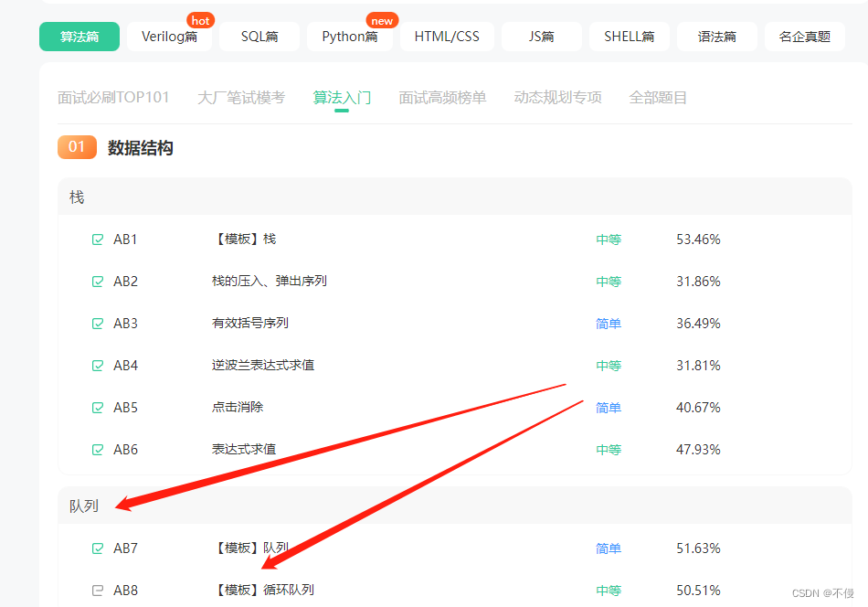Screen dimensions: 868x607
Task: Click problem ID AB1
Action: [125, 240]
